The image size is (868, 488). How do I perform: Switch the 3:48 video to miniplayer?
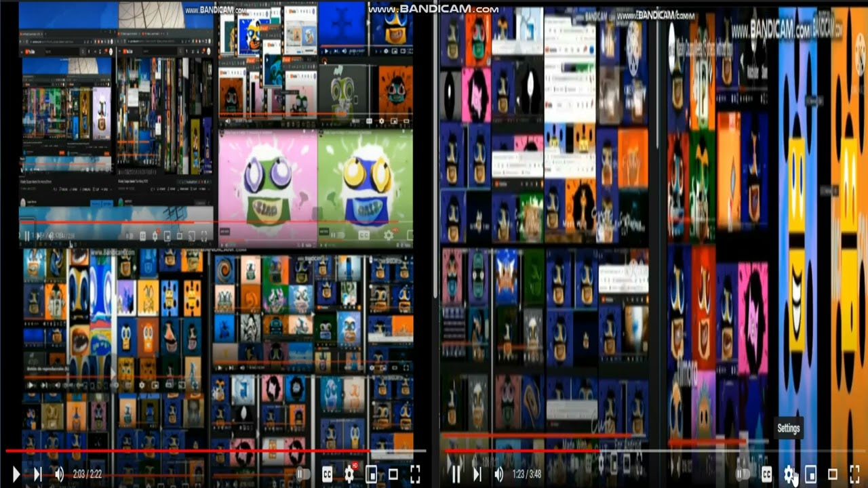point(810,474)
